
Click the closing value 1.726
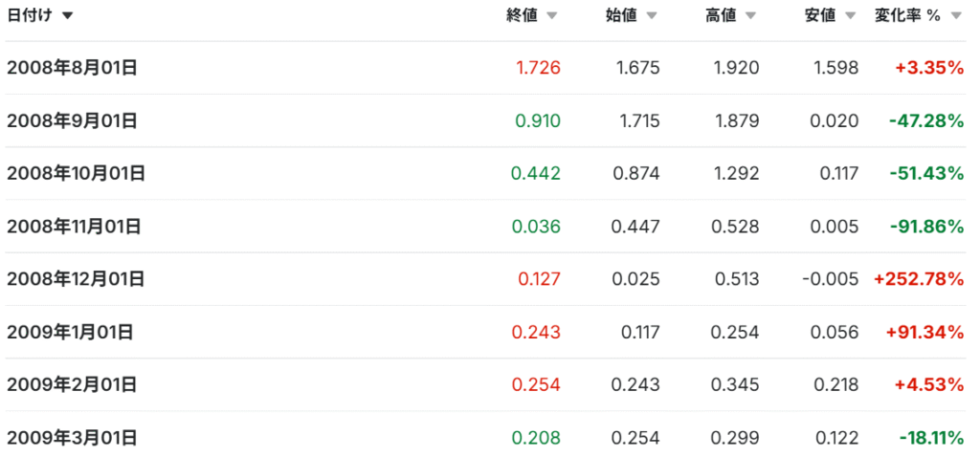538,68
